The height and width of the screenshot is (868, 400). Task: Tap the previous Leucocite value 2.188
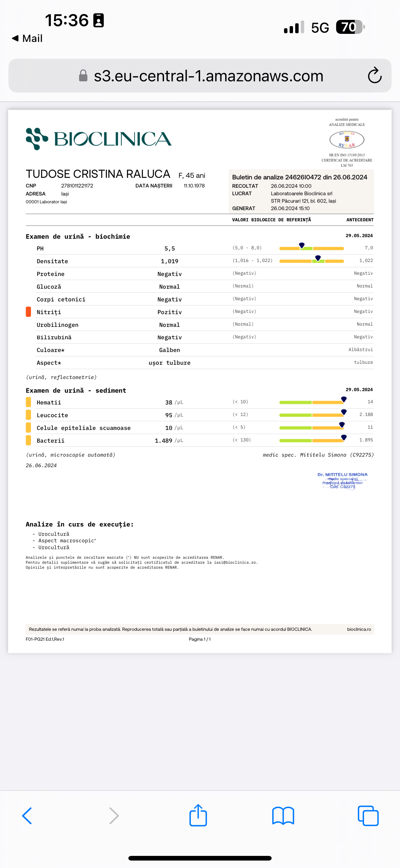coord(366,414)
